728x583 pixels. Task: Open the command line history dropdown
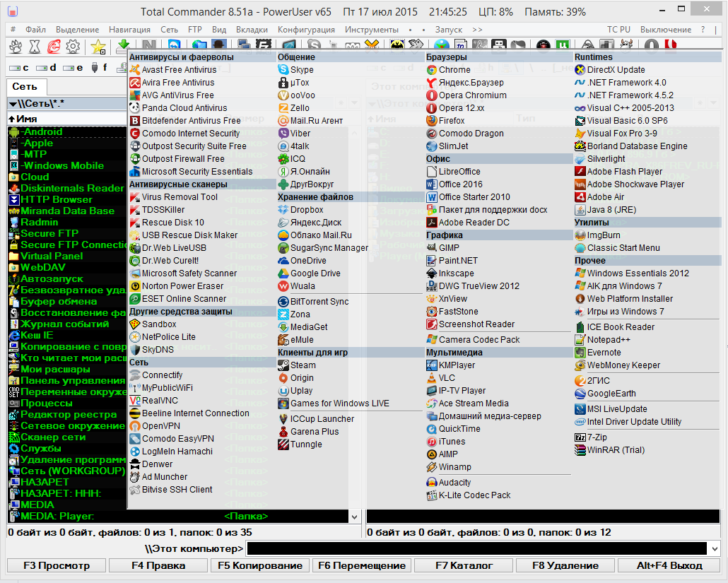(715, 549)
